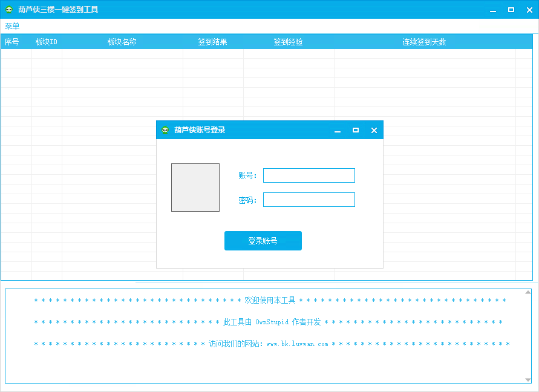Sort by the 板块ID column header
This screenshot has width=539, height=392.
[x=47, y=42]
